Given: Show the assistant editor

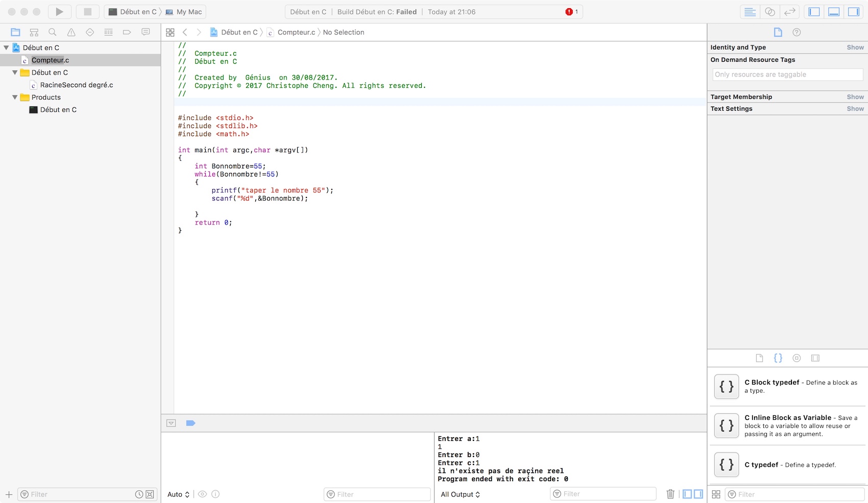Looking at the screenshot, I should tap(770, 12).
